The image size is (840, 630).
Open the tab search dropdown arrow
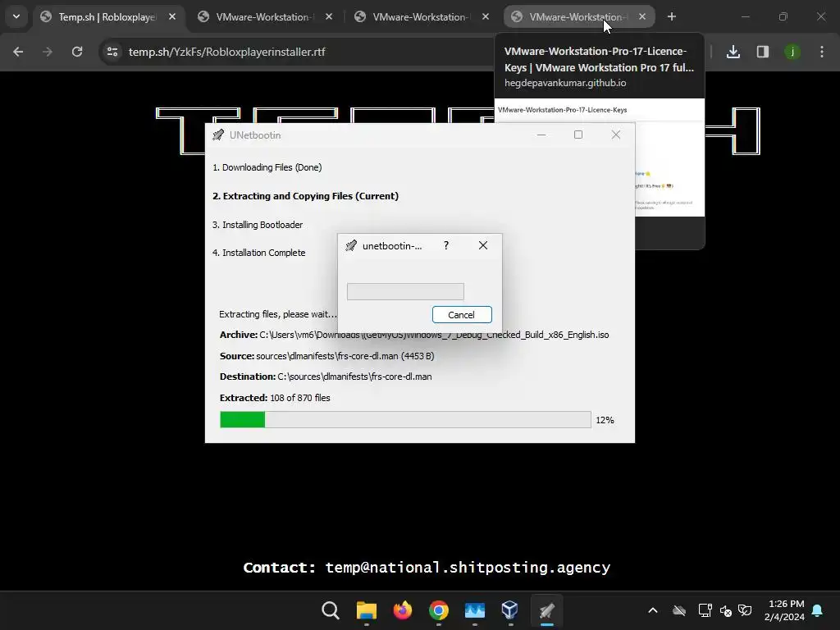[x=16, y=16]
